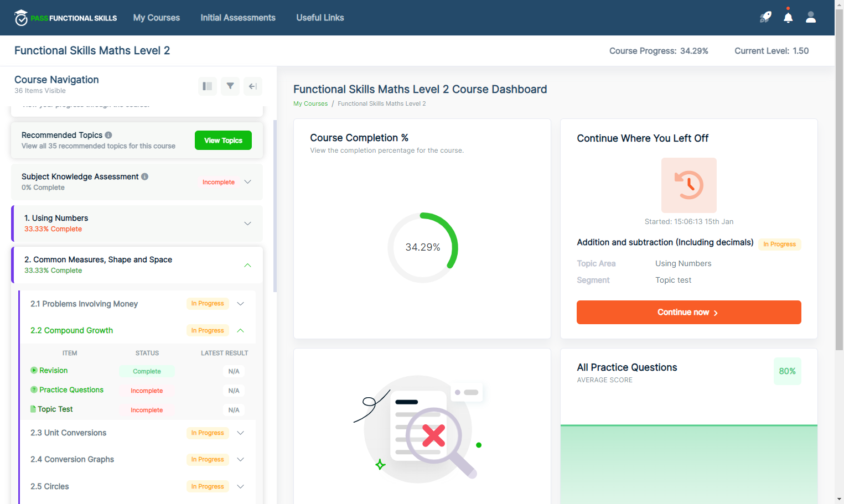
Task: Click the 2.1 Problems Involving Money title
Action: pos(84,304)
